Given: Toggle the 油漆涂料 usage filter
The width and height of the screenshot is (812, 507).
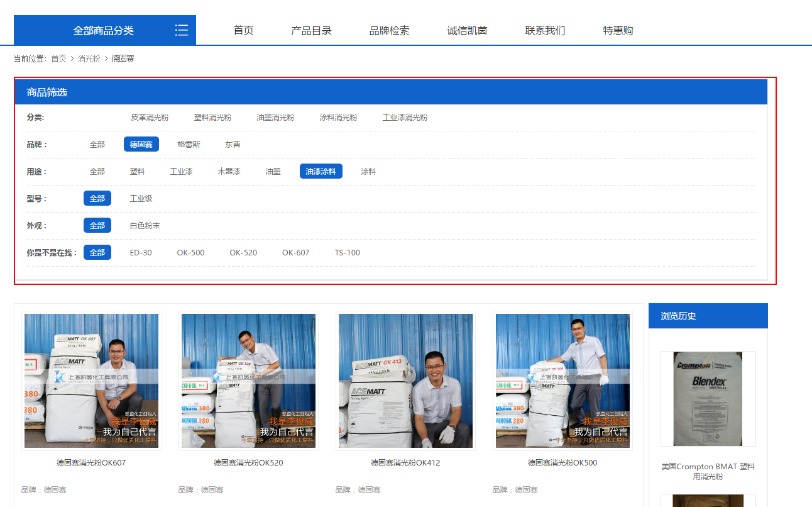Looking at the screenshot, I should (321, 172).
